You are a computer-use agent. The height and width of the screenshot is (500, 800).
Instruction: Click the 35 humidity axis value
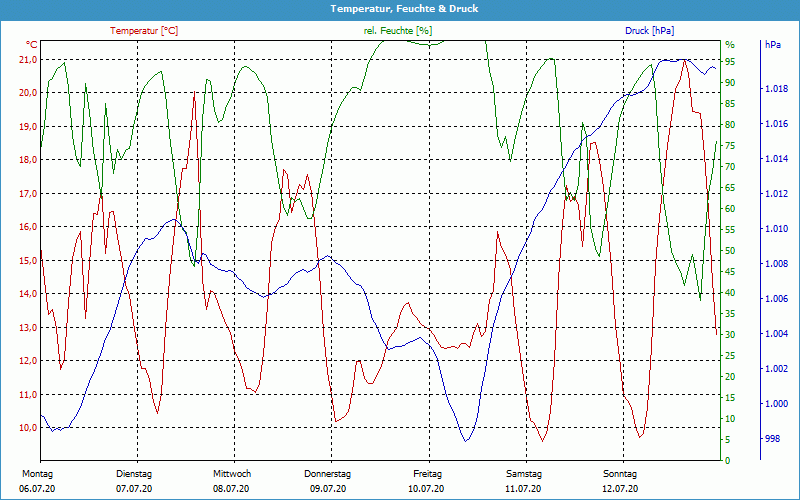click(730, 314)
